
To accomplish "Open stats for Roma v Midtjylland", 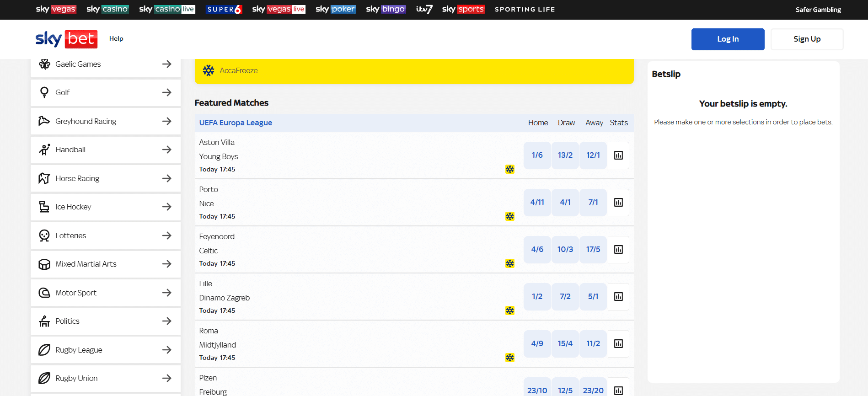I will [x=618, y=344].
